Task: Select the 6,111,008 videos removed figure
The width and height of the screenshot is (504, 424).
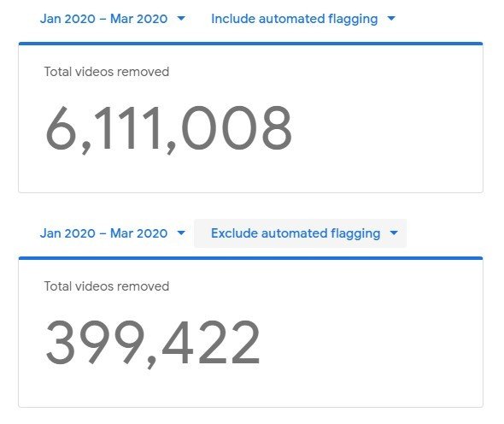Action: pos(169,129)
